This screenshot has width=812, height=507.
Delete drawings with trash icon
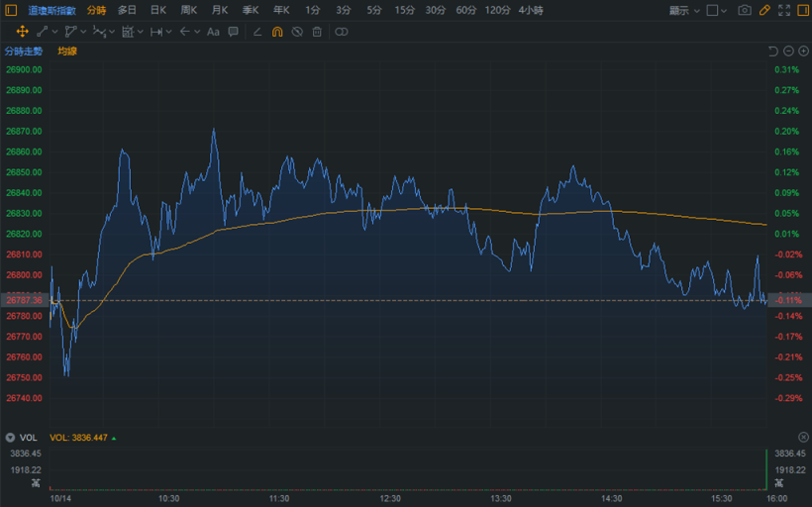point(317,32)
